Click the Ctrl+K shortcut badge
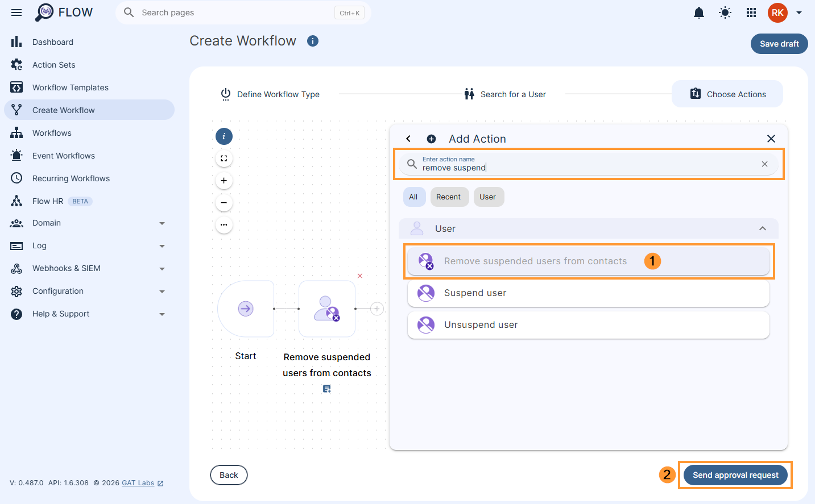This screenshot has width=815, height=504. point(350,13)
